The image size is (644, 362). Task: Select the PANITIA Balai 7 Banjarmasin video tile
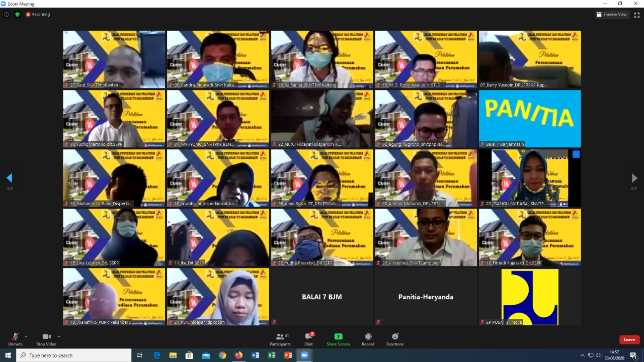pos(530,119)
